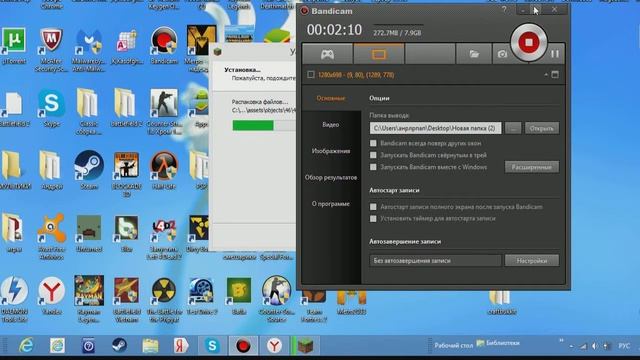Switch to Bandicam taskbar button
Image resolution: width=640 pixels, height=360 pixels.
tap(243, 346)
